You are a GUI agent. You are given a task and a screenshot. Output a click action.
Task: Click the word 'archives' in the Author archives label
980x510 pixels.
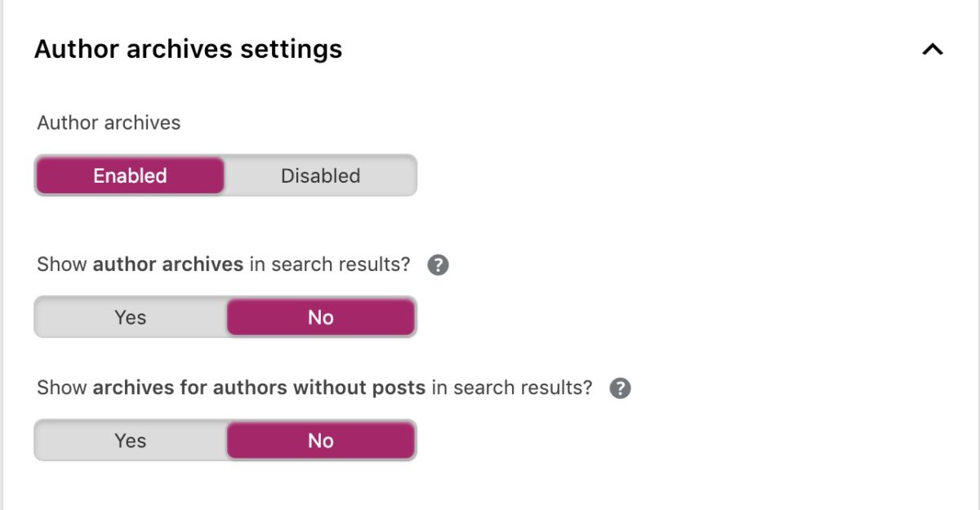(144, 123)
